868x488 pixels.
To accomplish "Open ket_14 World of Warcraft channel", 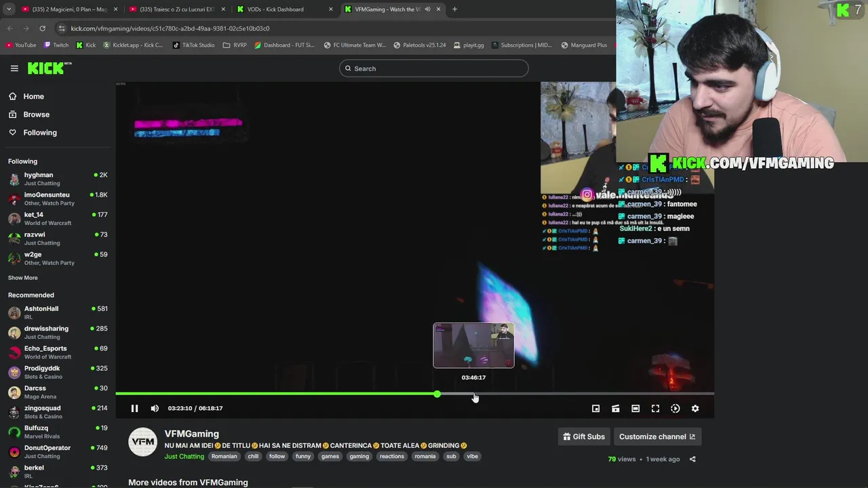I will (58, 218).
